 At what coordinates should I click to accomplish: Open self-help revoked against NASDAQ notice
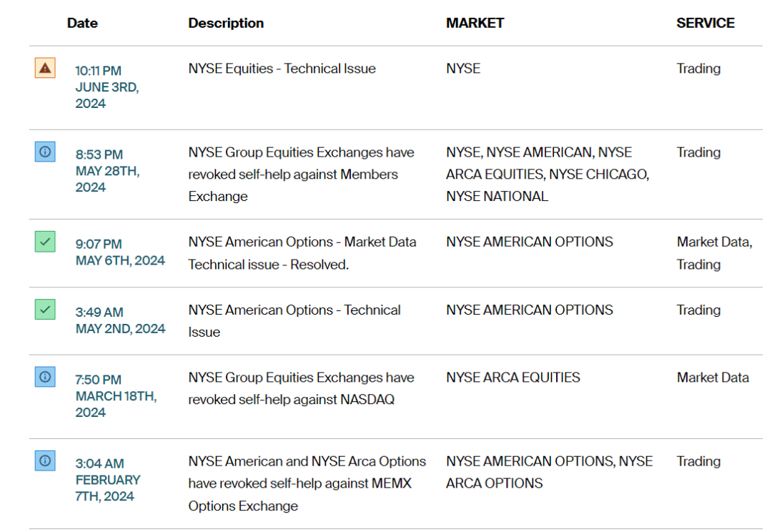pos(300,388)
